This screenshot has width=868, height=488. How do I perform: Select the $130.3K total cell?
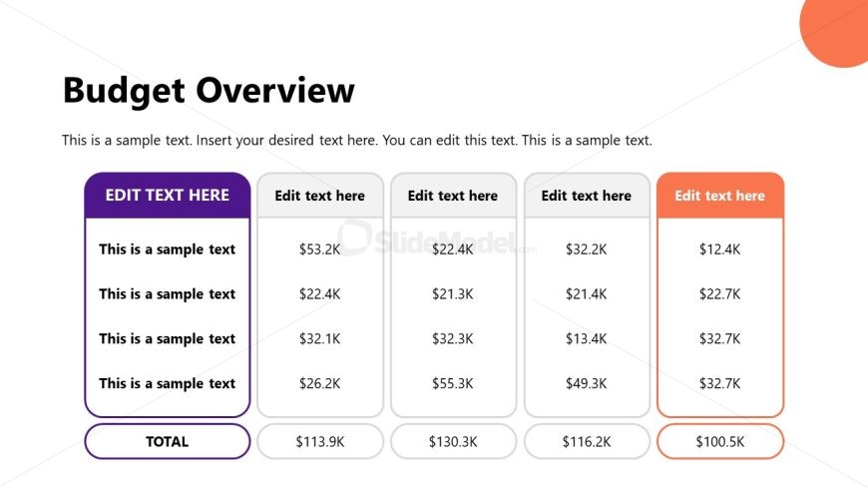(453, 441)
